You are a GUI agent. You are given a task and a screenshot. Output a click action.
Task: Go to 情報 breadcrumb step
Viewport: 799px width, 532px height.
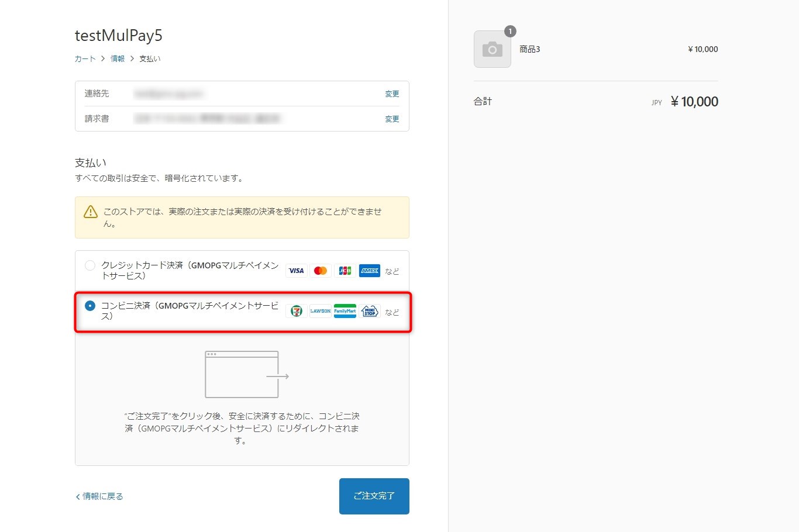pyautogui.click(x=118, y=58)
